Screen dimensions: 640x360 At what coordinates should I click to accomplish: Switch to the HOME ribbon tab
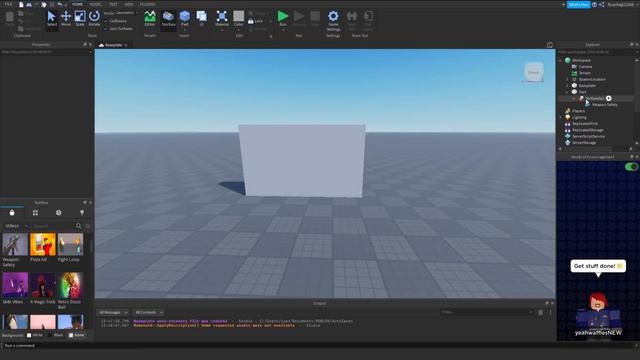click(77, 4)
